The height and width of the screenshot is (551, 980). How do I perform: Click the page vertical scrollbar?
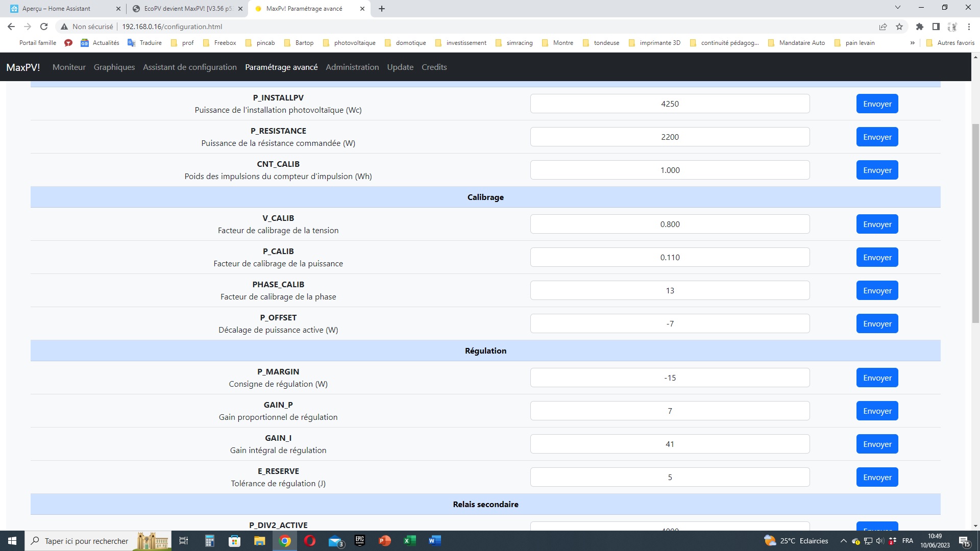[x=975, y=223]
